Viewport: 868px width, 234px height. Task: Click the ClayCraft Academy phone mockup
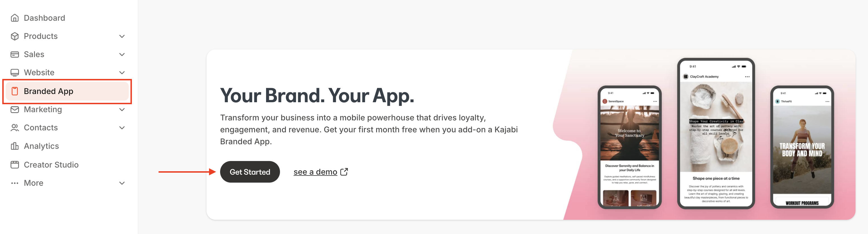(716, 133)
